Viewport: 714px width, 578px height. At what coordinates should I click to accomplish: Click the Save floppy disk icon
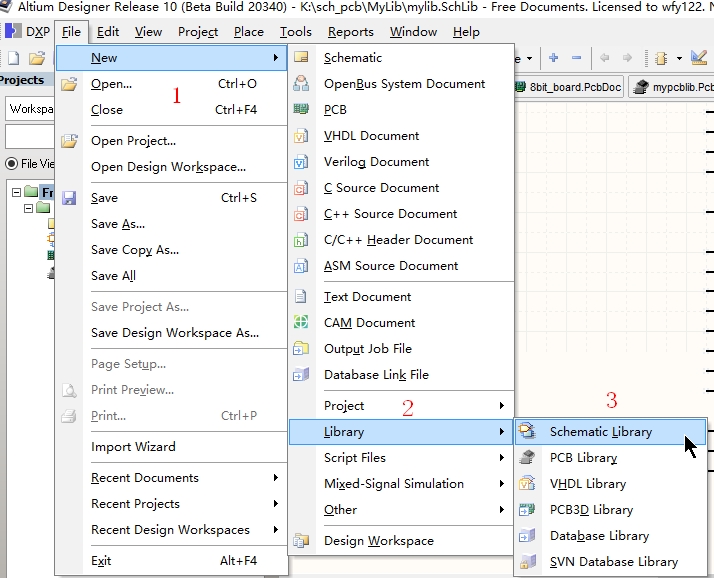[x=69, y=198]
